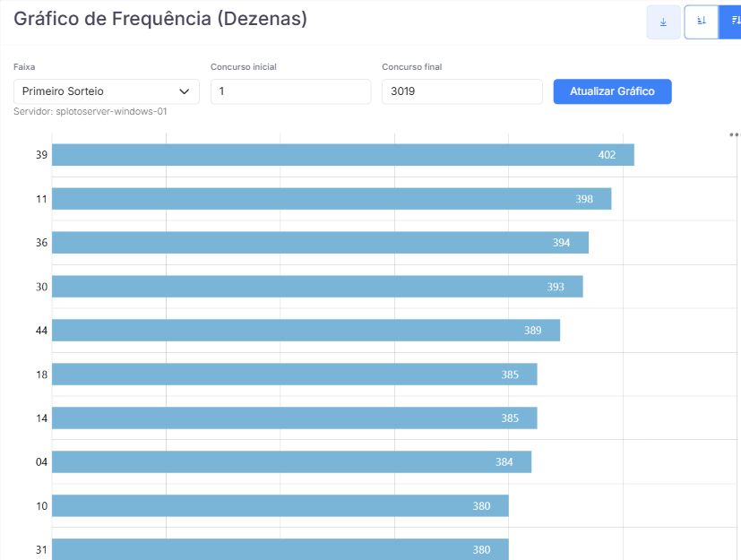
Task: Click the bar for dezena 31
Action: tap(280, 549)
